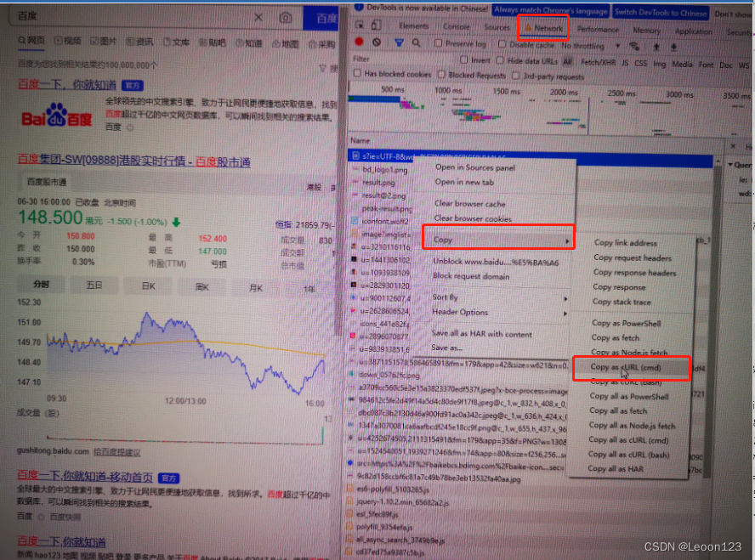Open the Sources tab
This screenshot has width=755, height=560.
(497, 27)
